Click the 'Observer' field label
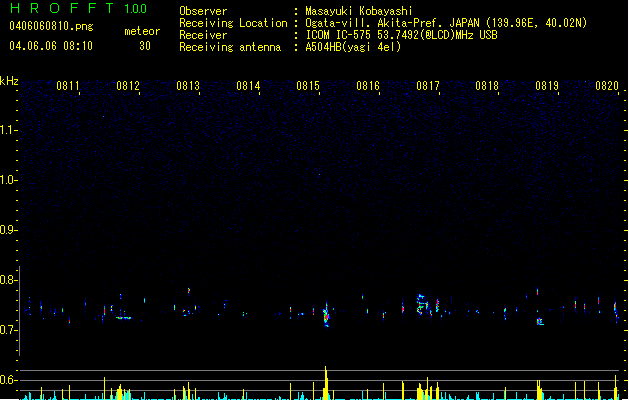Image resolution: width=629 pixels, height=400 pixels. (x=203, y=11)
